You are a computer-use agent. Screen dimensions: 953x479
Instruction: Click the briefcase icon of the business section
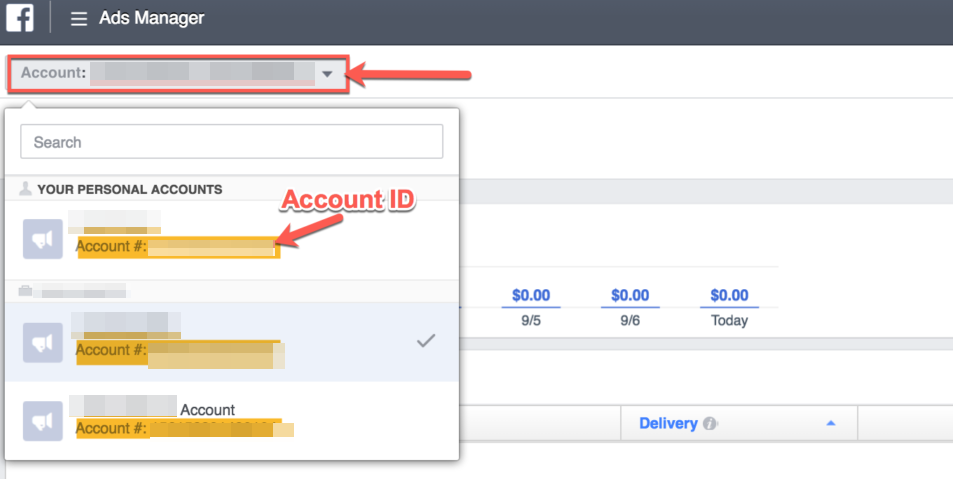[25, 291]
